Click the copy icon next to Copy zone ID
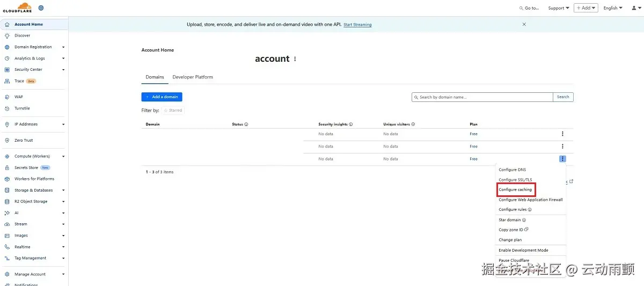 [526, 230]
